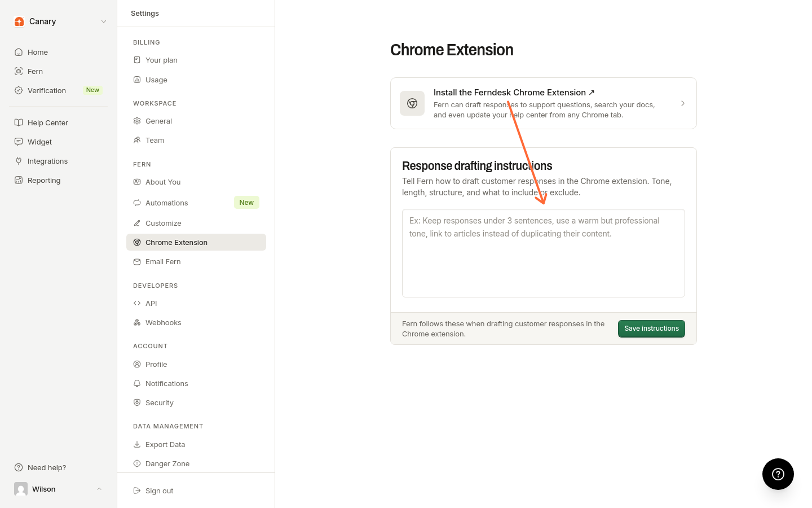Click the Notifications bell icon
The width and height of the screenshot is (812, 508).
pos(137,383)
